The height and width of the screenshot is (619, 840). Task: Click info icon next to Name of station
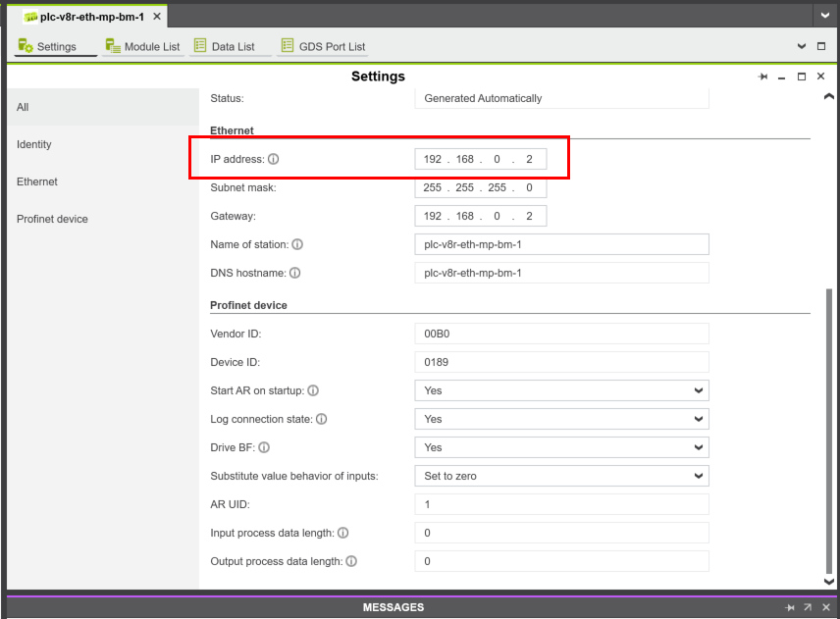coord(297,244)
